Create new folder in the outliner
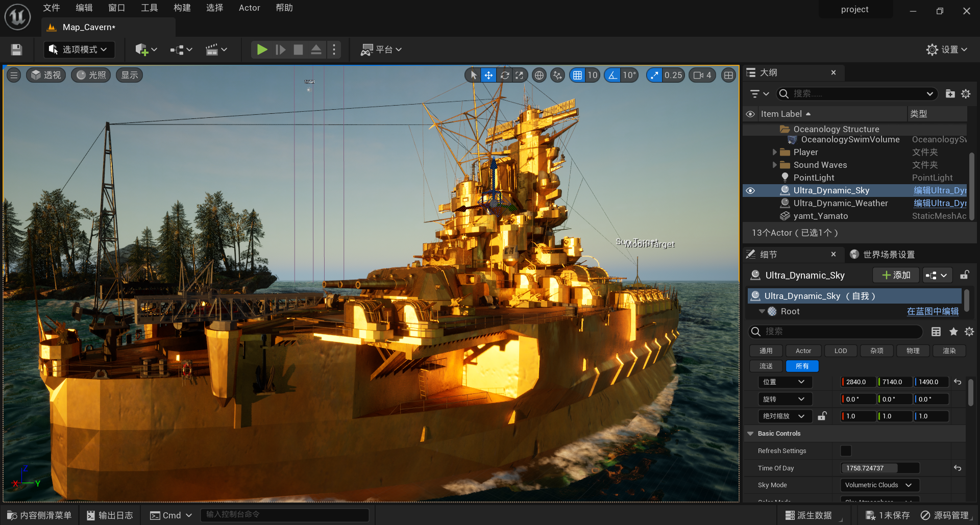Image resolution: width=980 pixels, height=525 pixels. (950, 94)
